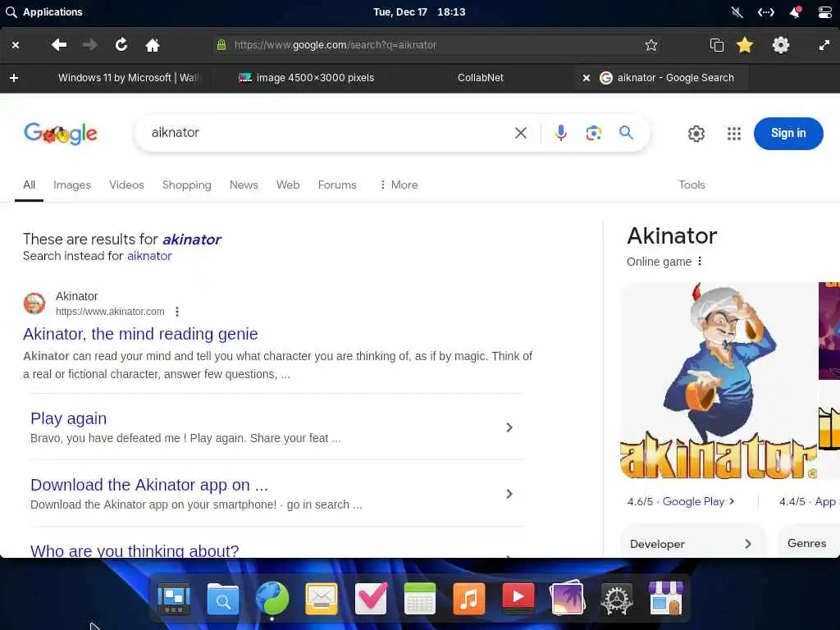Select the Shopping search filter
This screenshot has width=840, height=630.
pyautogui.click(x=186, y=185)
